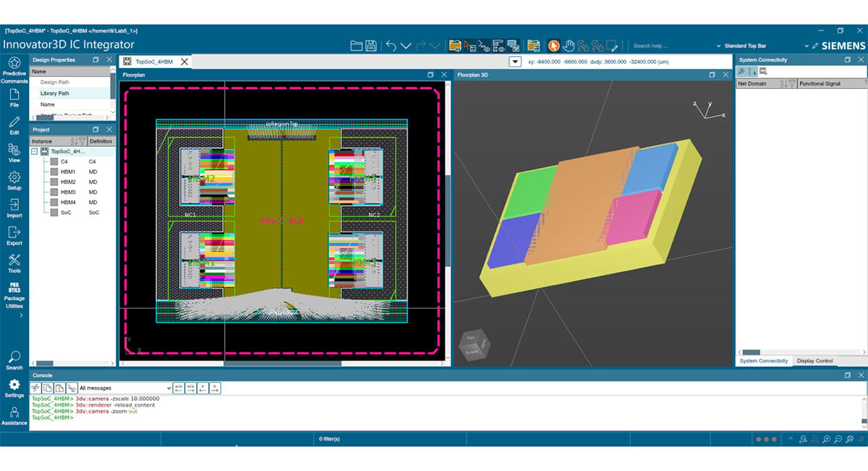Switch to System Connectivity tab

coord(763,361)
